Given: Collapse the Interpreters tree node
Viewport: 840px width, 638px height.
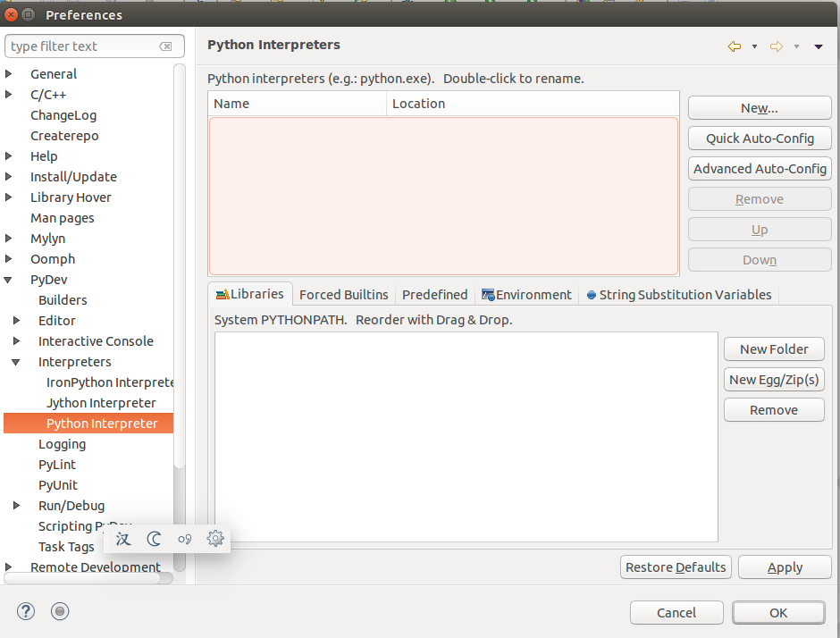Looking at the screenshot, I should click(16, 362).
